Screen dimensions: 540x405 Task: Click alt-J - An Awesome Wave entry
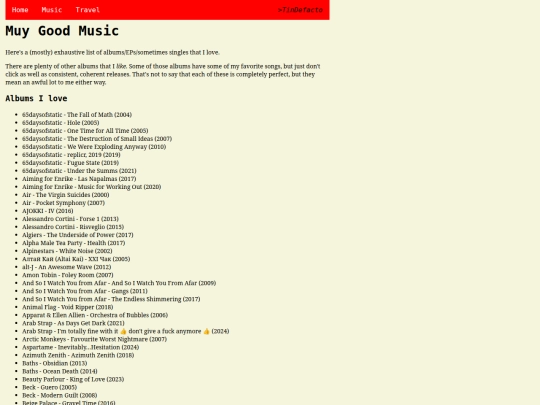click(66, 267)
